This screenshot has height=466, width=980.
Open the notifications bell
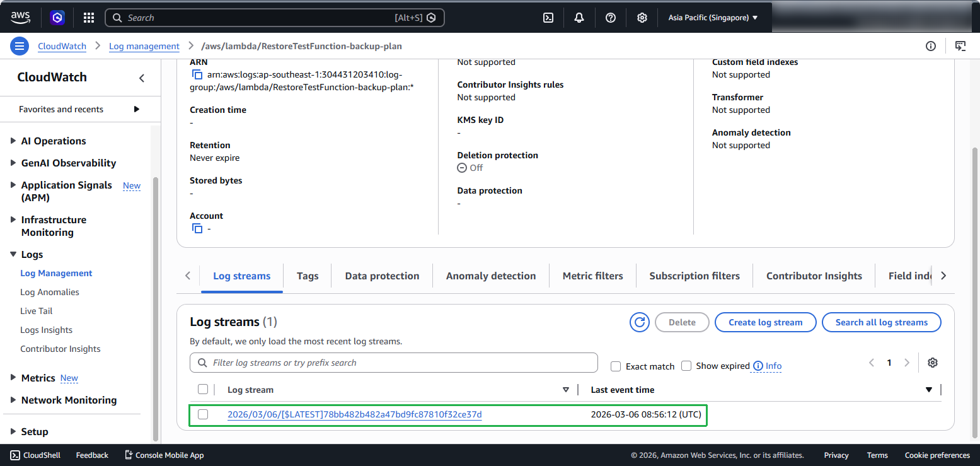[579, 18]
